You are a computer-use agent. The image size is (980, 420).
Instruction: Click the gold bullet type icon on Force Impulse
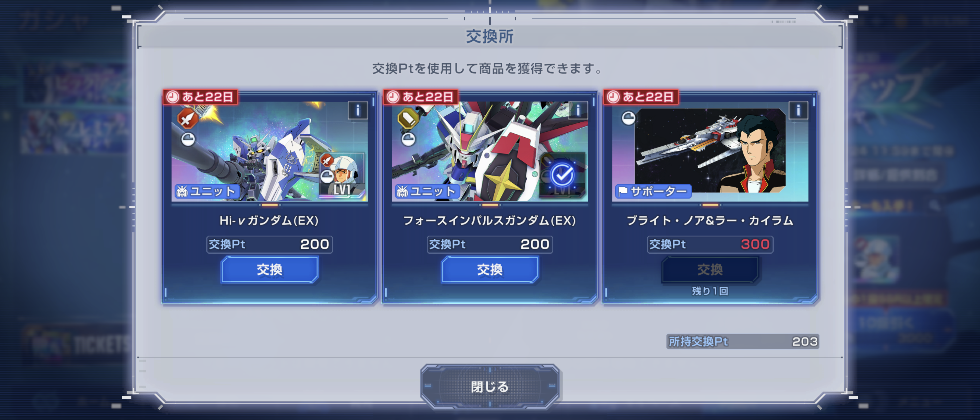tap(408, 119)
